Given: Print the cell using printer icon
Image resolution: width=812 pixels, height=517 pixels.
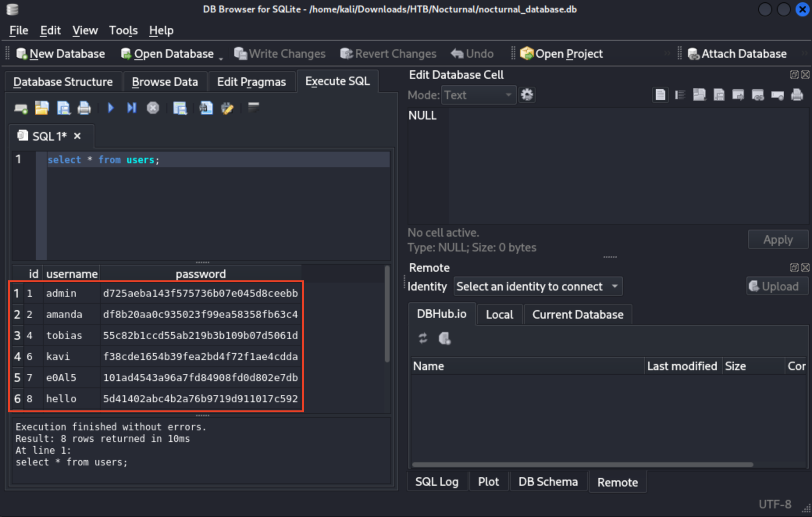Looking at the screenshot, I should point(797,95).
